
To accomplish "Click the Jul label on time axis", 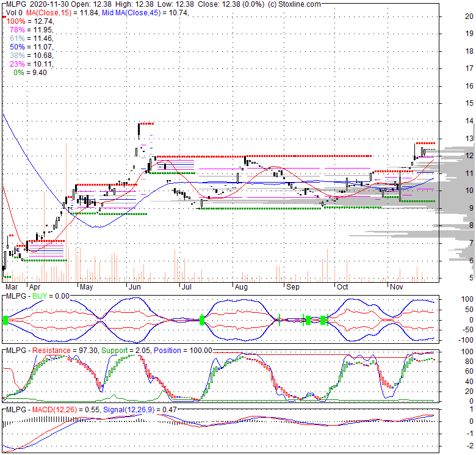I will tap(186, 286).
